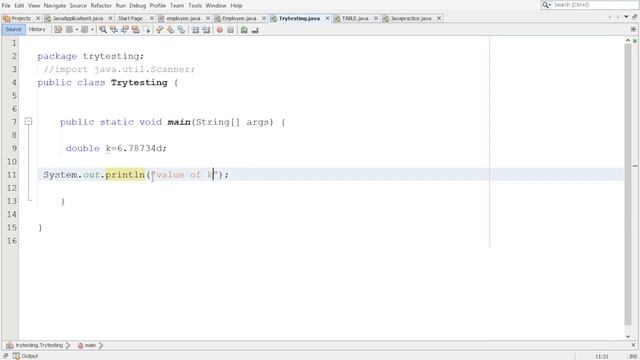The height and width of the screenshot is (360, 640).
Task: Open Back history dropdown arrow
Action: click(77, 30)
